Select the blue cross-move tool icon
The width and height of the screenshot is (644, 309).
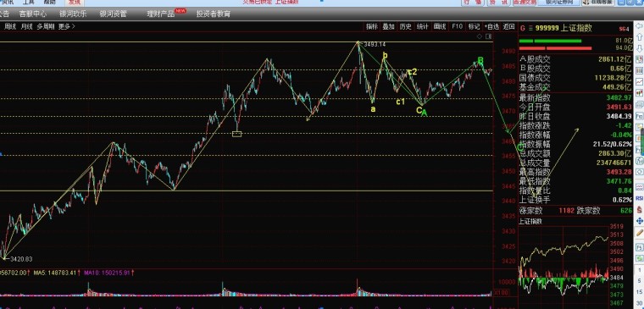pyautogui.click(x=640, y=221)
